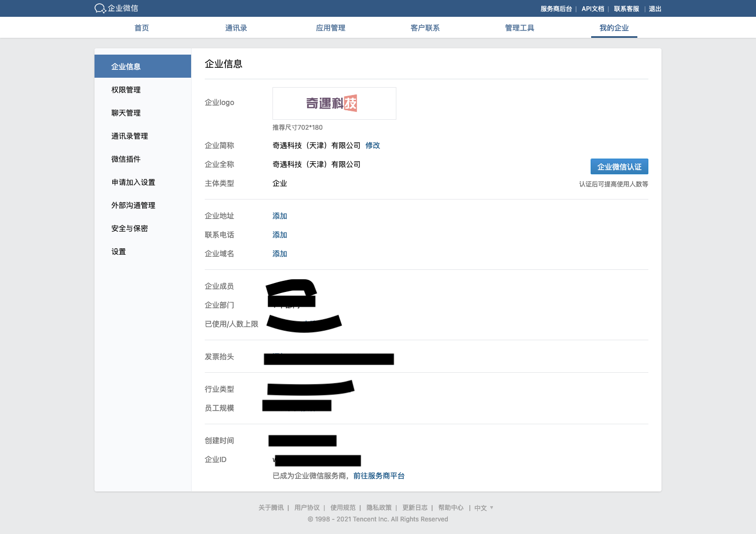Open 聊天管理 from the sidebar
The image size is (756, 534).
pos(126,113)
